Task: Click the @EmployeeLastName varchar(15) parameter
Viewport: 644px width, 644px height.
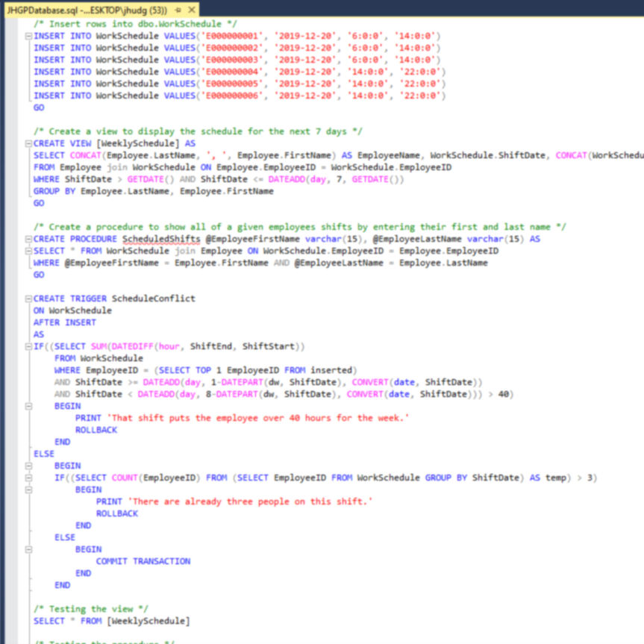Action: tap(448, 239)
